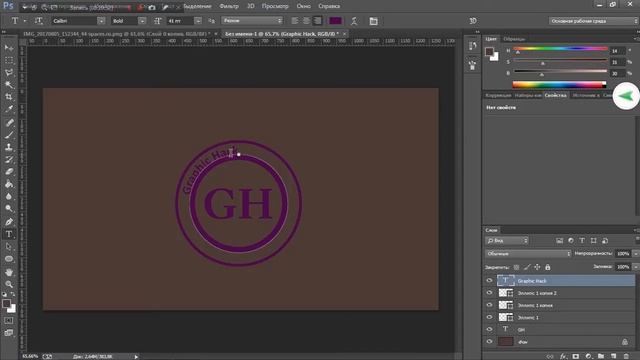Click the Create new group folder icon
This screenshot has width=640, height=360.
coord(601,356)
